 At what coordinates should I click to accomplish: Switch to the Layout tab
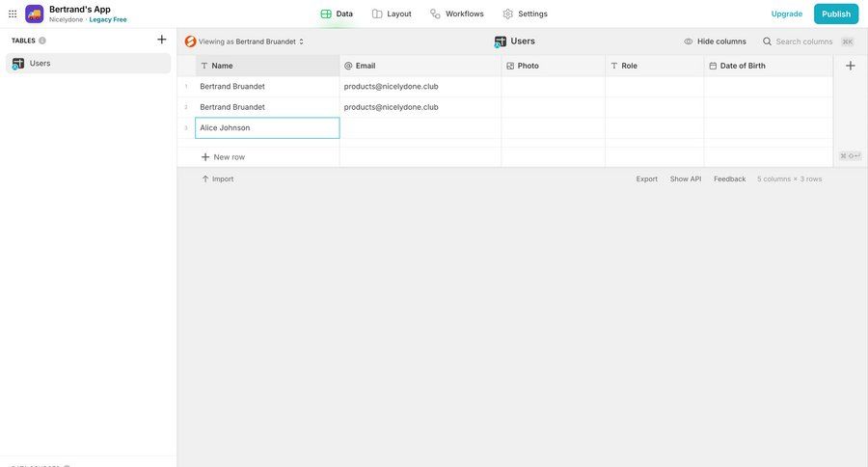pos(392,14)
